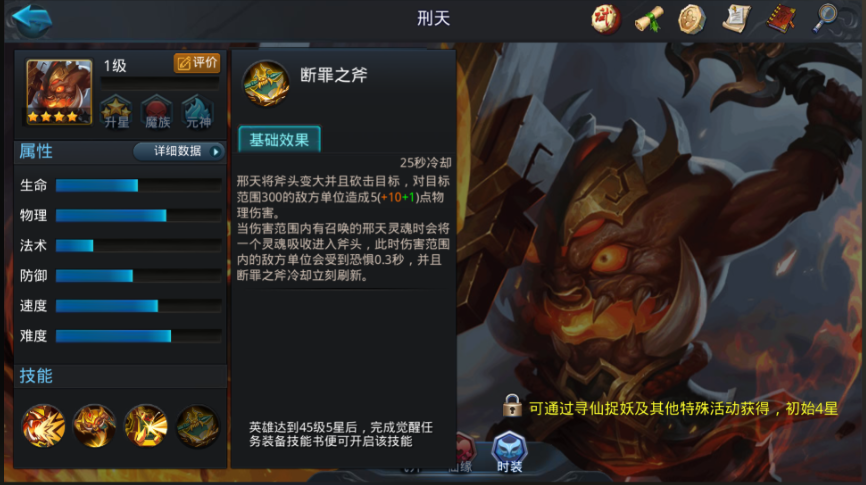Select the 魔族 race icon
866x485 pixels.
click(x=157, y=112)
